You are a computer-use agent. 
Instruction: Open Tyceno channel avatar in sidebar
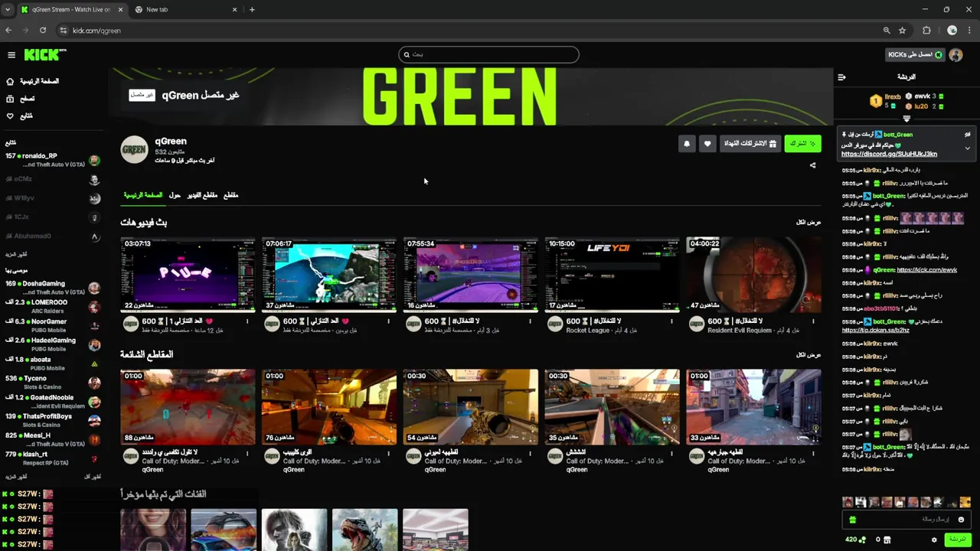tap(94, 383)
